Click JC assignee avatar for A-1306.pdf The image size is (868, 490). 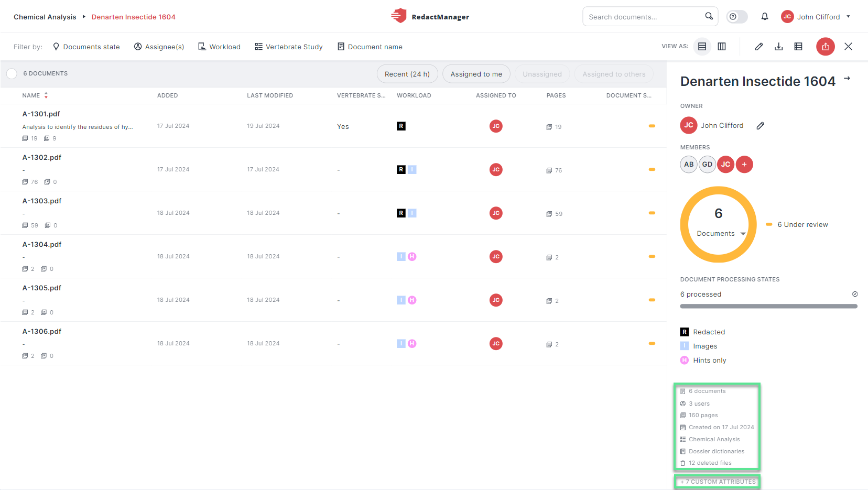(x=496, y=343)
